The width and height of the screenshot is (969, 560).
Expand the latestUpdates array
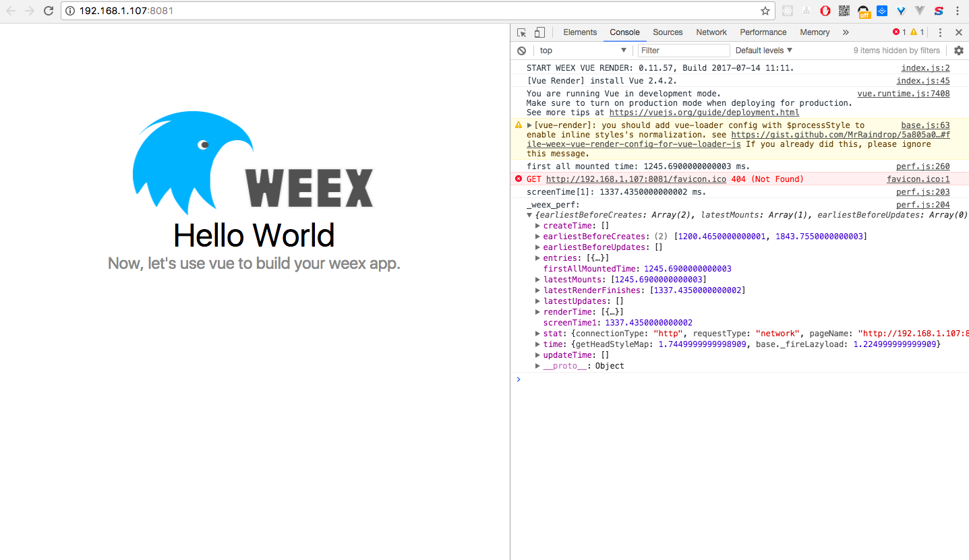pos(538,301)
